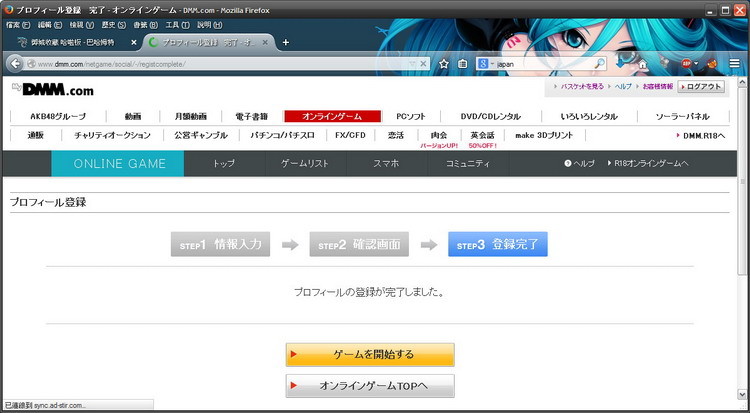Open the address bar history dropdown
The width and height of the screenshot is (750, 413).
pyautogui.click(x=412, y=64)
